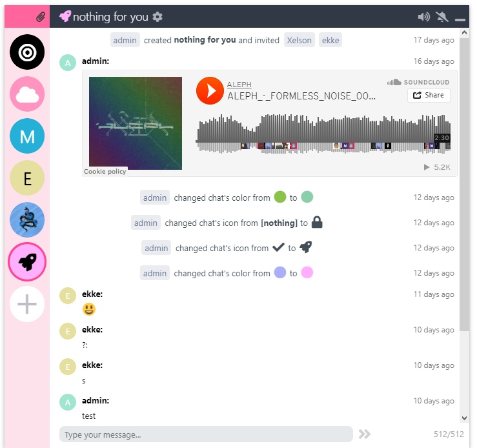477x448 pixels.
Task: Toggle the sound speaker icon
Action: [x=423, y=16]
